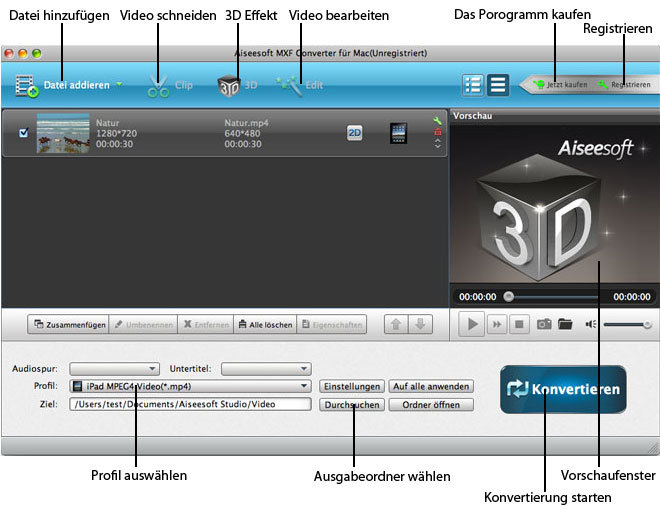
Task: Click the up/down reorder arrows on Natur row
Action: coord(438,144)
